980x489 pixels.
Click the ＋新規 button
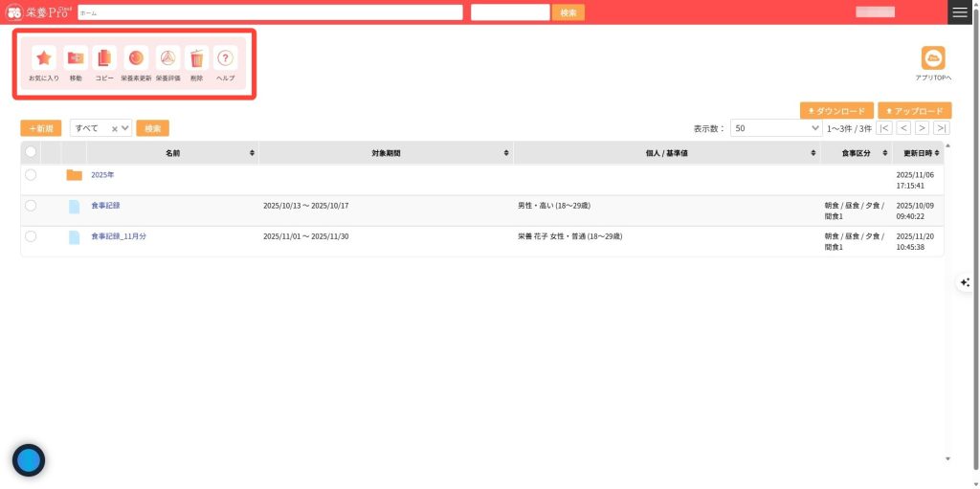(41, 128)
